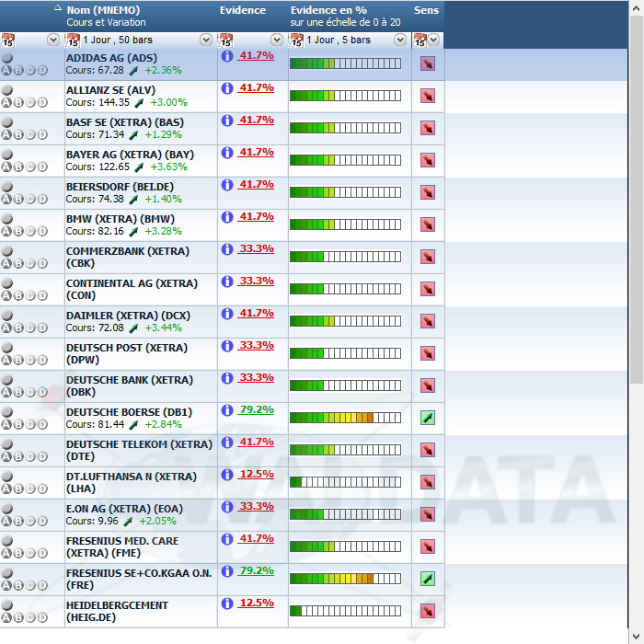Click 'Cours: 144.35' value for ALLIANZ

click(98, 102)
